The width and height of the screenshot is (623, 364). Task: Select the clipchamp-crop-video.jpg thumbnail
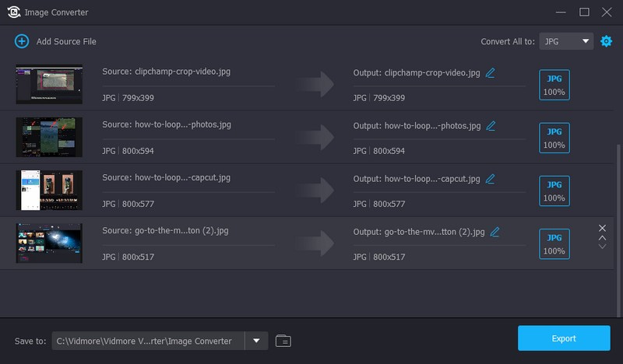point(49,84)
